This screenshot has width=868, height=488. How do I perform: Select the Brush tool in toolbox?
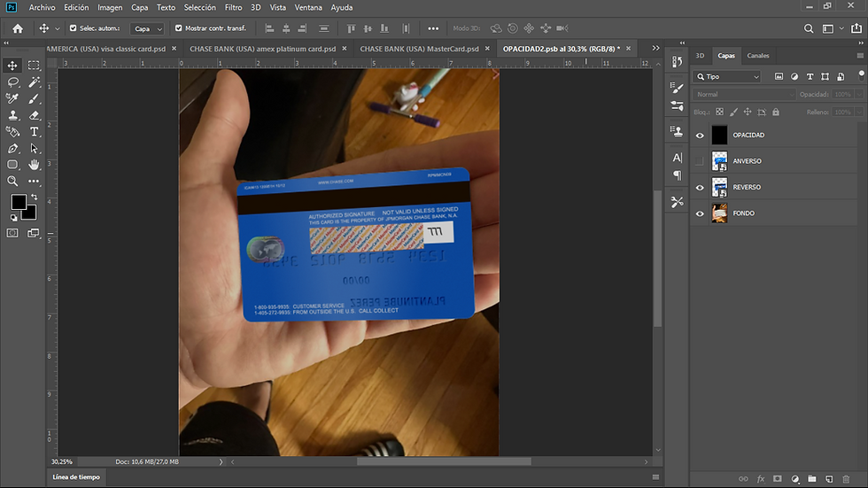tap(34, 98)
